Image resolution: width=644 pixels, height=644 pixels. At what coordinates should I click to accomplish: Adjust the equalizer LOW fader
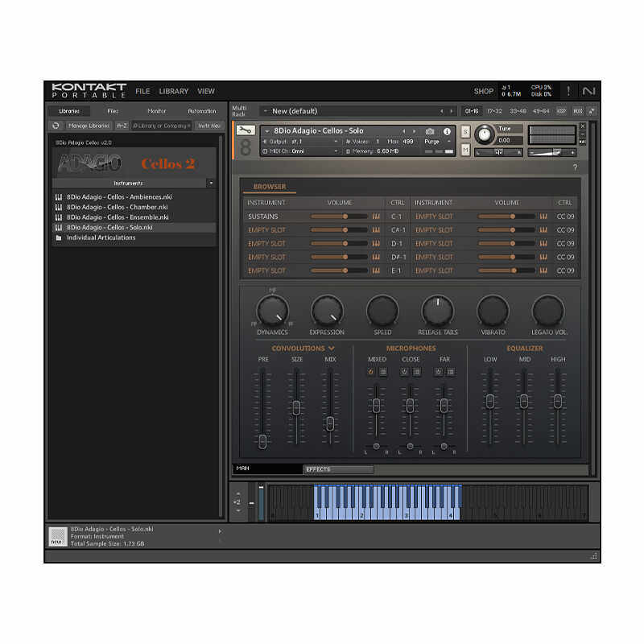[490, 401]
